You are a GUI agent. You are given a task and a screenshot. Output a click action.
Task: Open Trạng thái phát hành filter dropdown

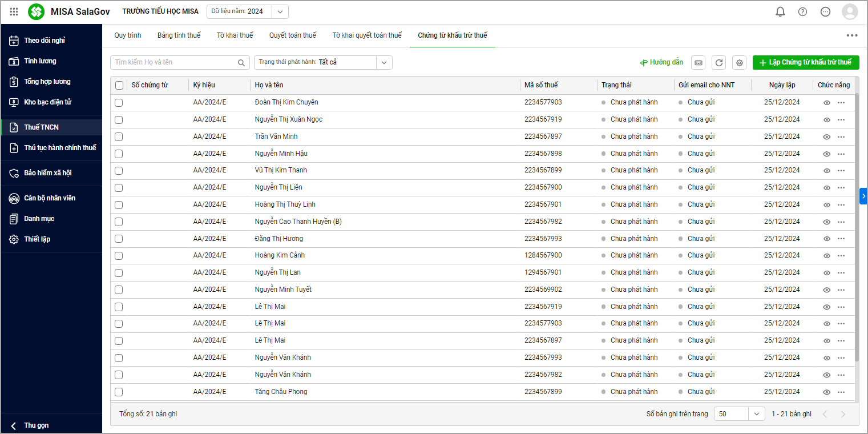pos(384,62)
